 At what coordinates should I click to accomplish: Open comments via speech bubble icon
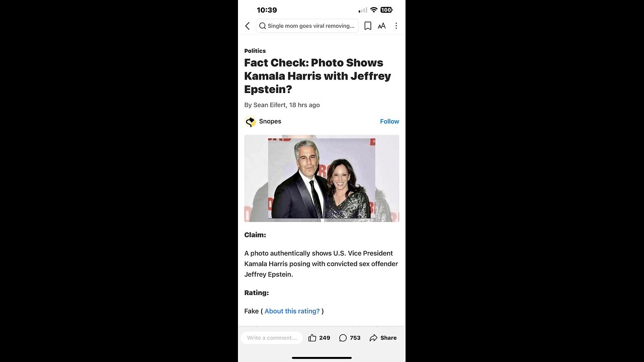click(x=343, y=338)
